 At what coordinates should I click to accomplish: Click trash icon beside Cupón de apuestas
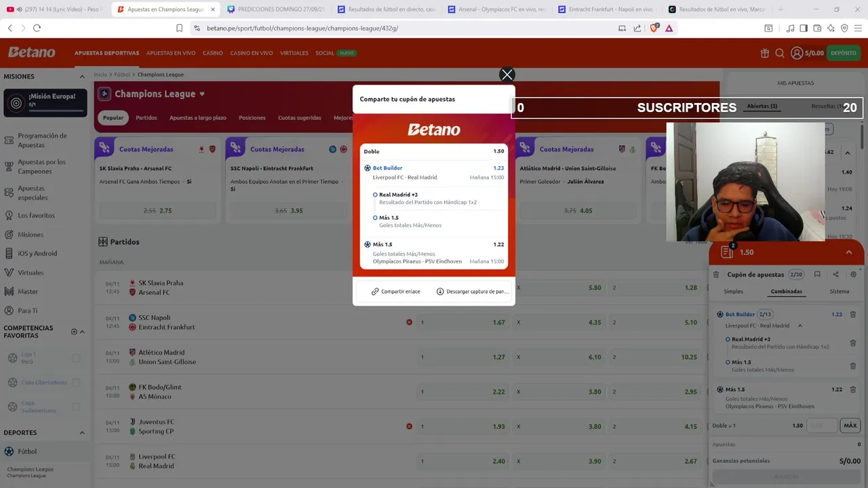point(716,274)
